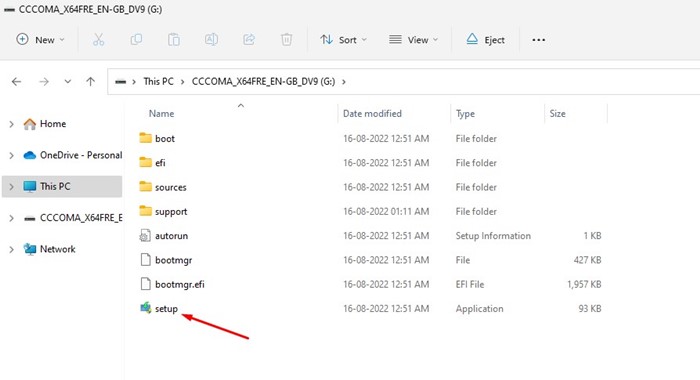This screenshot has height=380, width=700.
Task: Click the autorun settings file icon
Action: click(145, 235)
